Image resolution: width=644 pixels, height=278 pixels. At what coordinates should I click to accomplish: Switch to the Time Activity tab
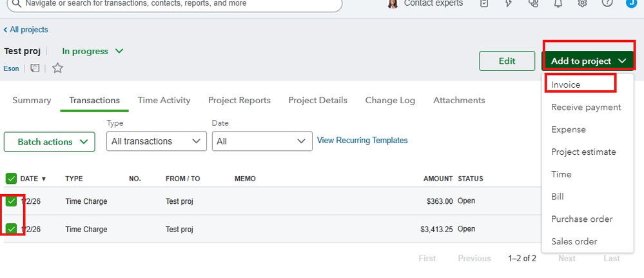click(x=164, y=100)
